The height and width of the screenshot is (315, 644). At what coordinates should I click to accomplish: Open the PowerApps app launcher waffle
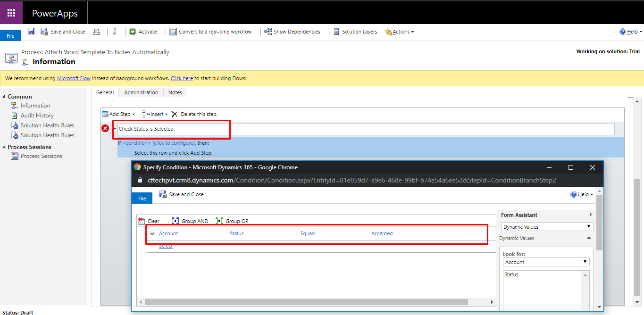coord(11,13)
